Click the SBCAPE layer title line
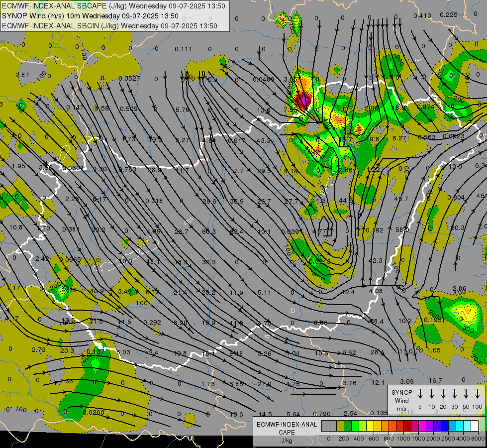487x448 pixels. click(x=113, y=6)
